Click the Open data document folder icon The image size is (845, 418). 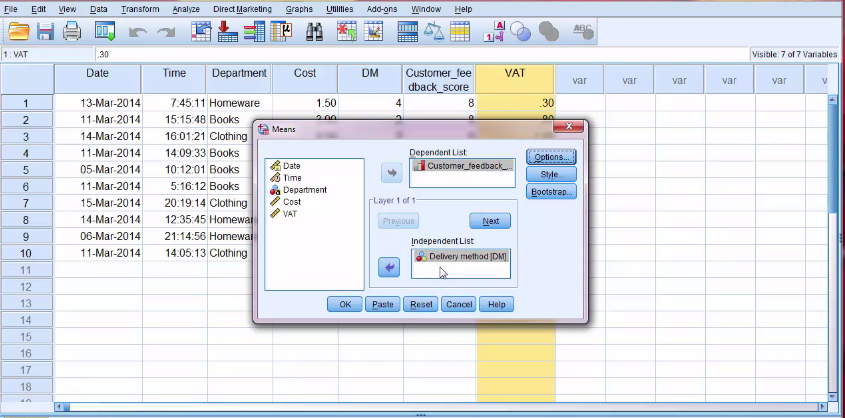tap(18, 32)
